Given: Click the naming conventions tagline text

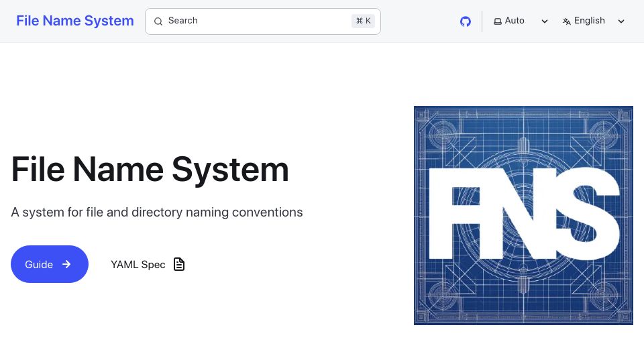Looking at the screenshot, I should [156, 213].
